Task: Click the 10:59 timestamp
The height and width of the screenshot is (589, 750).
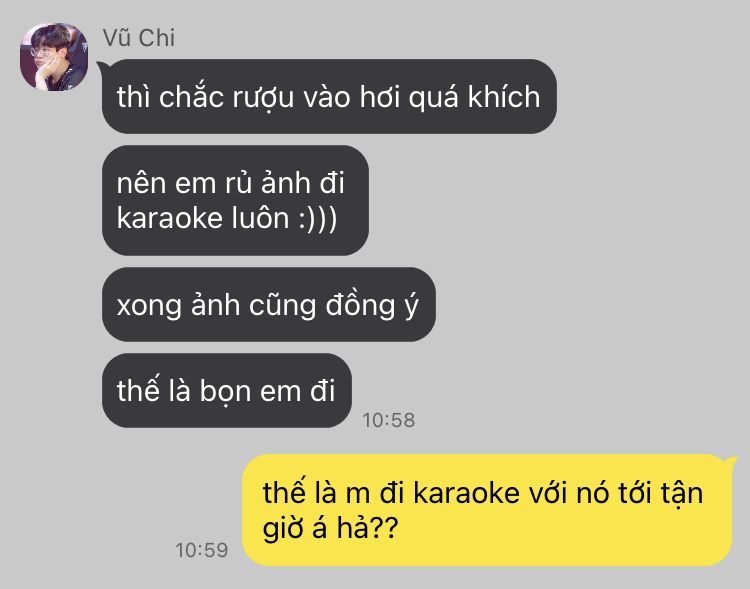Action: (201, 550)
